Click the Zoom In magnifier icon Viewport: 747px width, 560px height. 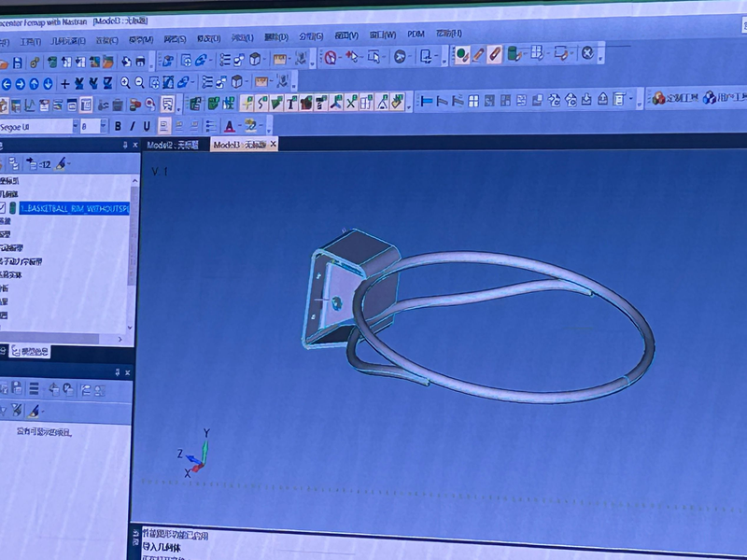[x=125, y=82]
